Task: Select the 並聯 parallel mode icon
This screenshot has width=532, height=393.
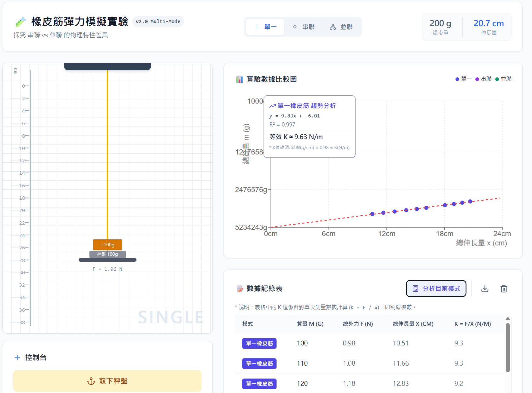Action: 333,27
